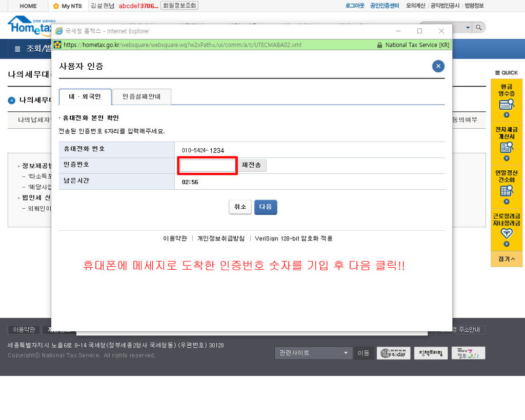Open 개인정보취급방침 link in dialog
The width and height of the screenshot is (525, 420).
point(221,238)
